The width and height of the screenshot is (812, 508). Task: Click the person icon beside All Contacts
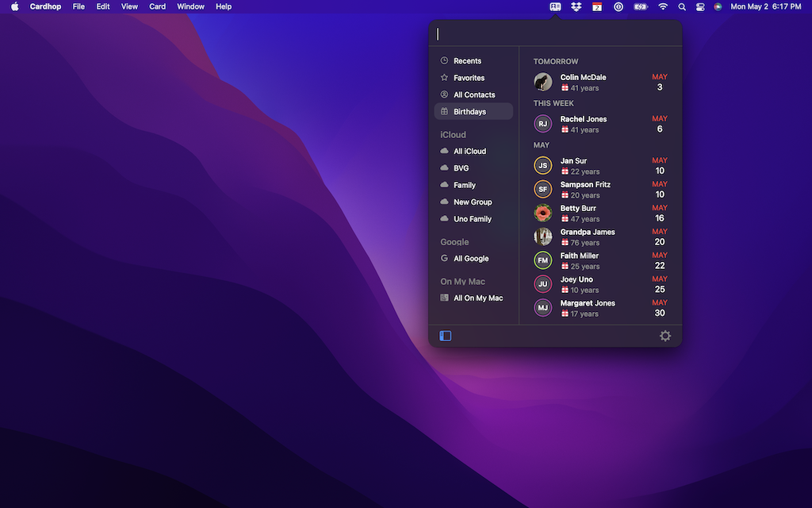pyautogui.click(x=444, y=94)
